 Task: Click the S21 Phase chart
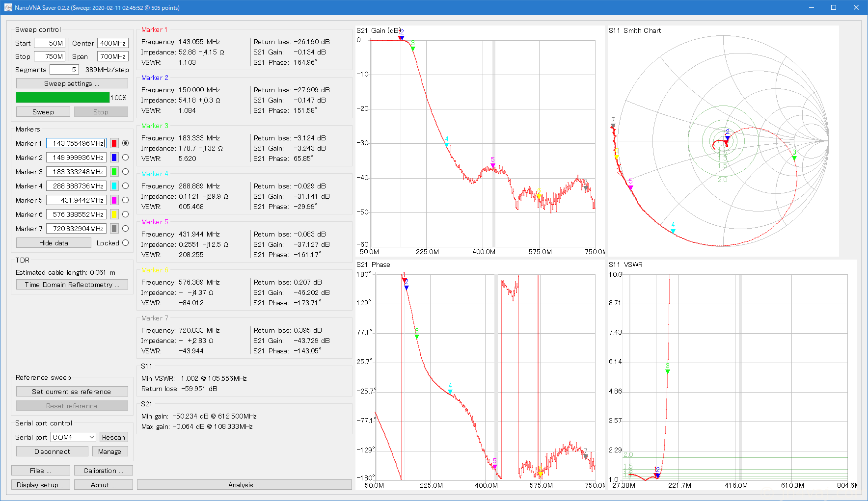point(480,375)
